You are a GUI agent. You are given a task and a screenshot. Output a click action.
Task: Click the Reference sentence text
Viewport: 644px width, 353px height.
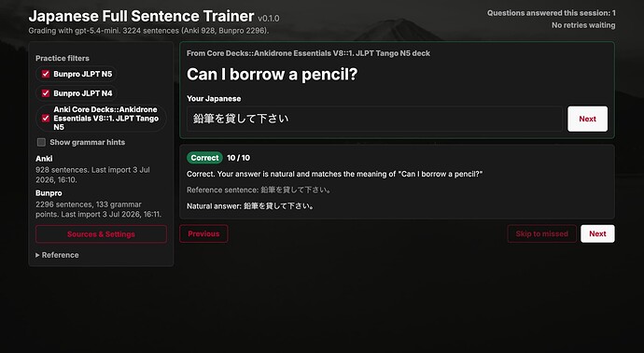(259, 190)
